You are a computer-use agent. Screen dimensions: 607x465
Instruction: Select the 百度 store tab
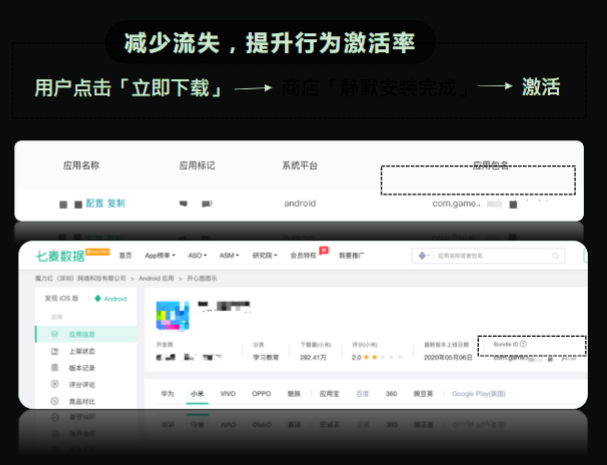click(362, 394)
